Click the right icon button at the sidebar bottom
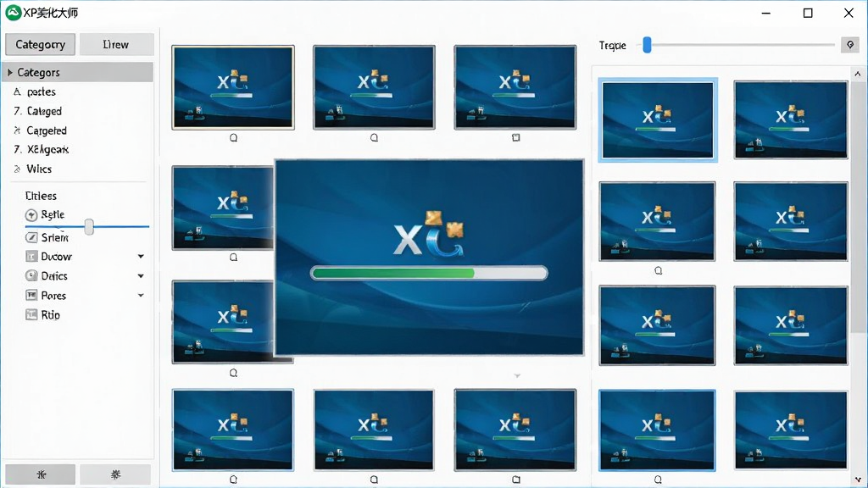This screenshot has width=868, height=488. (x=115, y=474)
